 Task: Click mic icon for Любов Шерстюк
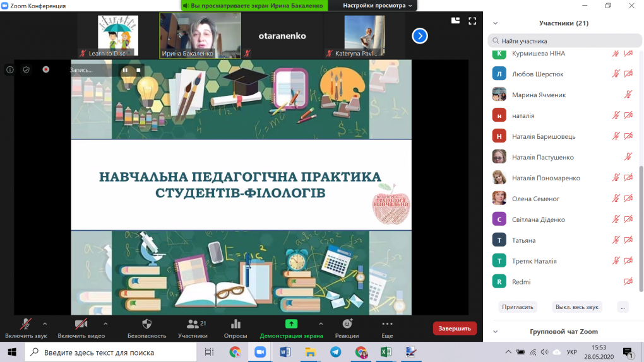pos(616,74)
